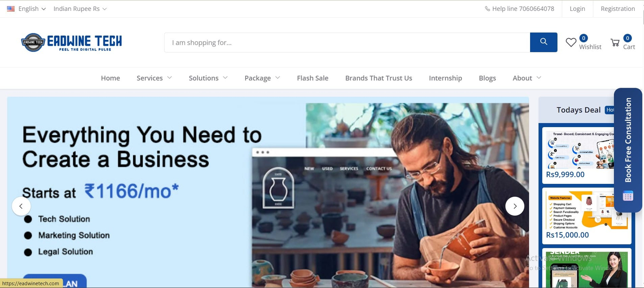This screenshot has width=644, height=288.
Task: Open the Flash Sale page
Action: click(313, 78)
